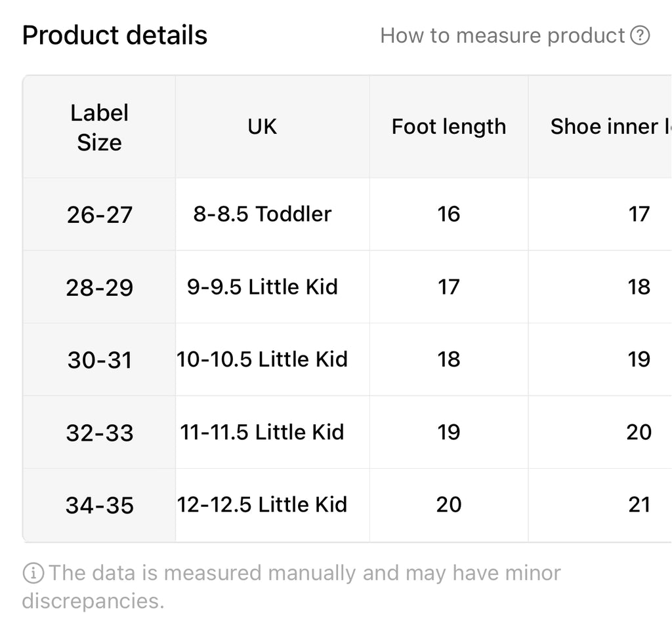672x640 pixels.
Task: Click the question mark help icon
Action: [x=640, y=35]
